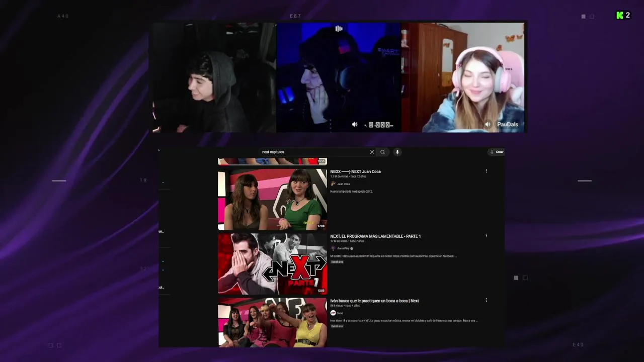The width and height of the screenshot is (644, 362).
Task: Click 'Nueva temporada next agosto 2012' description
Action: pyautogui.click(x=351, y=192)
